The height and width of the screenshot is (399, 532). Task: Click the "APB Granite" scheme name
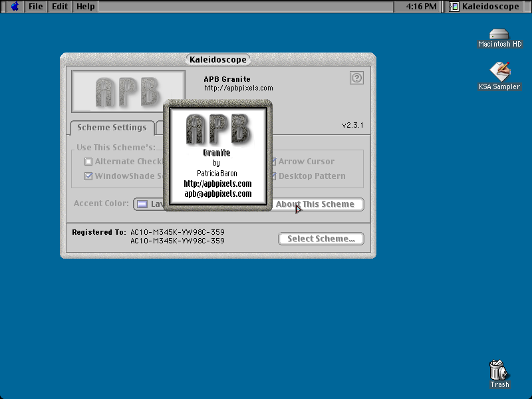[227, 79]
